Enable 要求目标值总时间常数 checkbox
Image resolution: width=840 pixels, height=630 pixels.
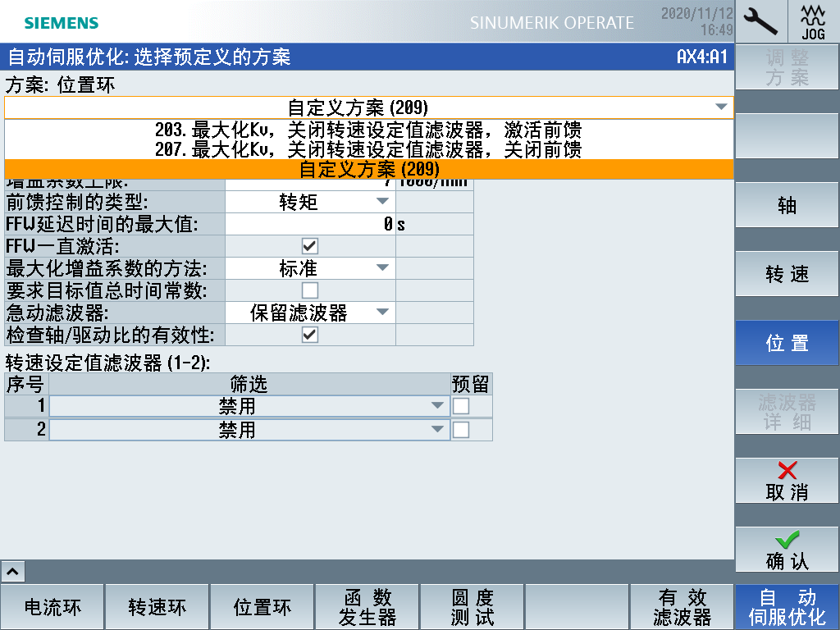(310, 290)
